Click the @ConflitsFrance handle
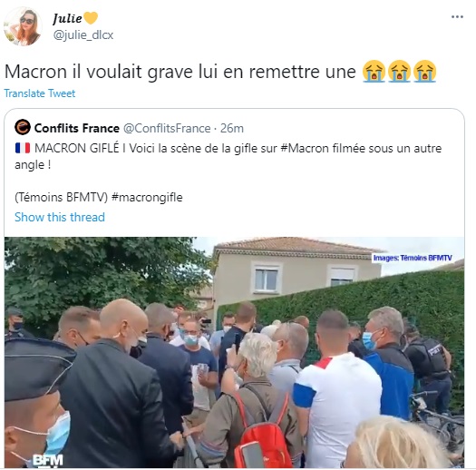Viewport: 476px width, 470px height. click(x=167, y=128)
